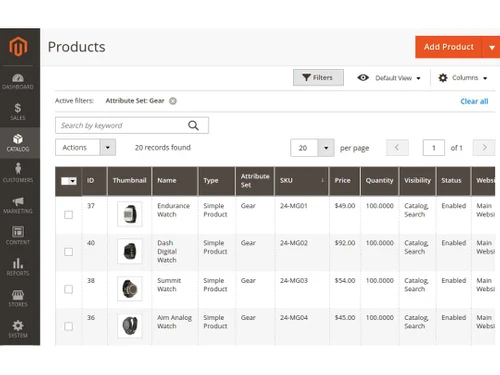Click the Magento logo icon

18,46
